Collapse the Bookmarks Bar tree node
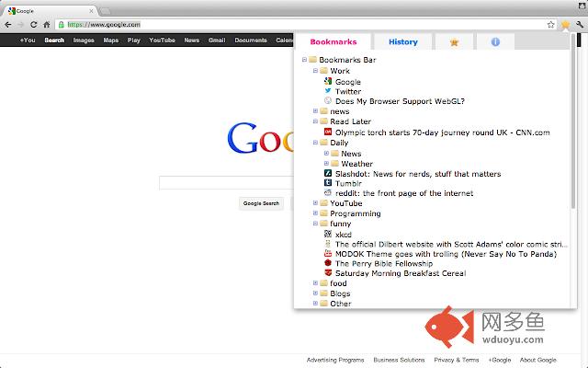The height and width of the screenshot is (368, 588). click(304, 59)
